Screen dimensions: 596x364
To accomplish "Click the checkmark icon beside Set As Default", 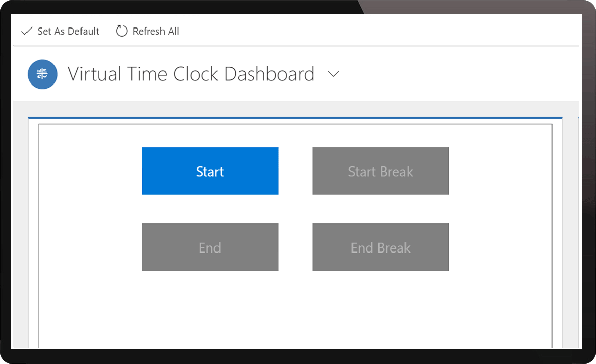I will [x=26, y=31].
